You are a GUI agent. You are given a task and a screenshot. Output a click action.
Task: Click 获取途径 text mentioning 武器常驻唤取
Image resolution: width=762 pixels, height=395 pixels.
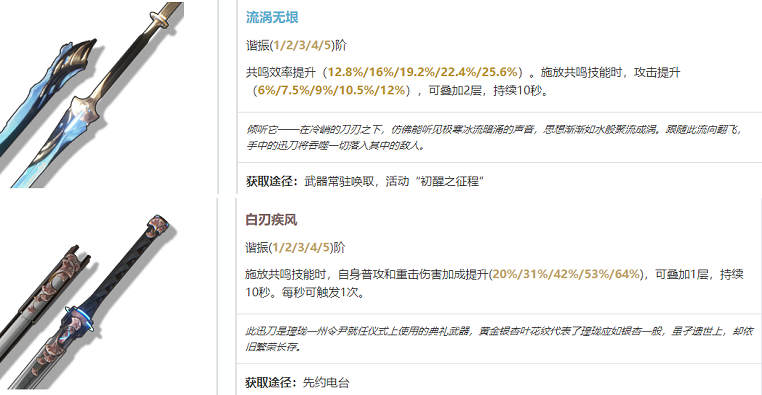[x=365, y=181]
